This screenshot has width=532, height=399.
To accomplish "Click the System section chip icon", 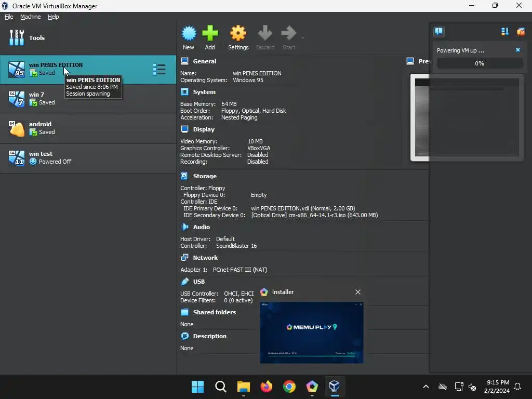I will [x=184, y=92].
